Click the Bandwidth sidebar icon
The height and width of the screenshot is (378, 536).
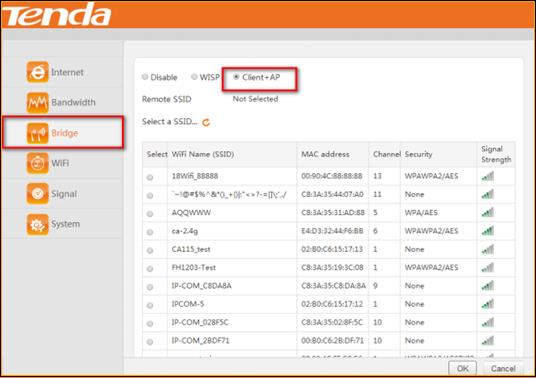[x=37, y=102]
